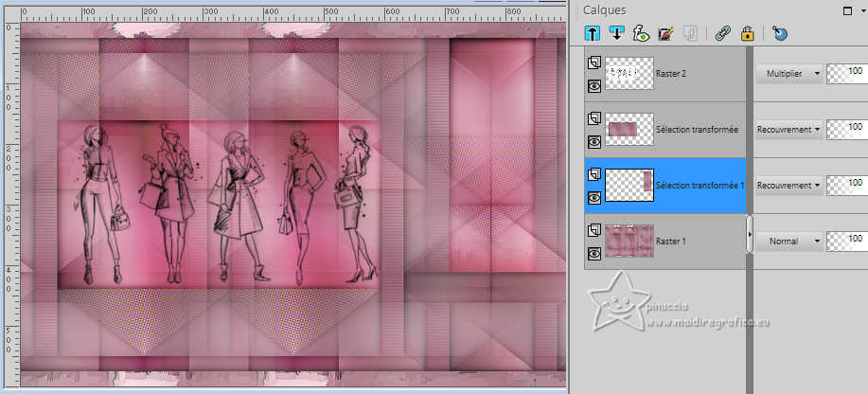Click the move layer down icon

tap(616, 34)
